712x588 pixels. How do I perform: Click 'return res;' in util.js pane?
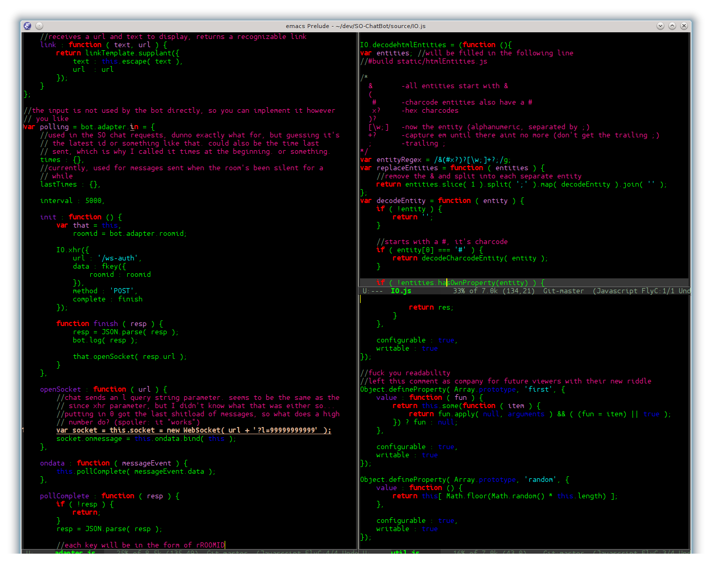pyautogui.click(x=431, y=308)
